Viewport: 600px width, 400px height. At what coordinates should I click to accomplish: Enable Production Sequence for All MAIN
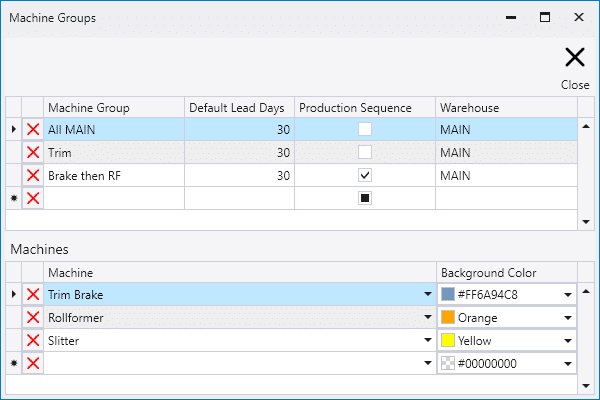click(x=366, y=129)
